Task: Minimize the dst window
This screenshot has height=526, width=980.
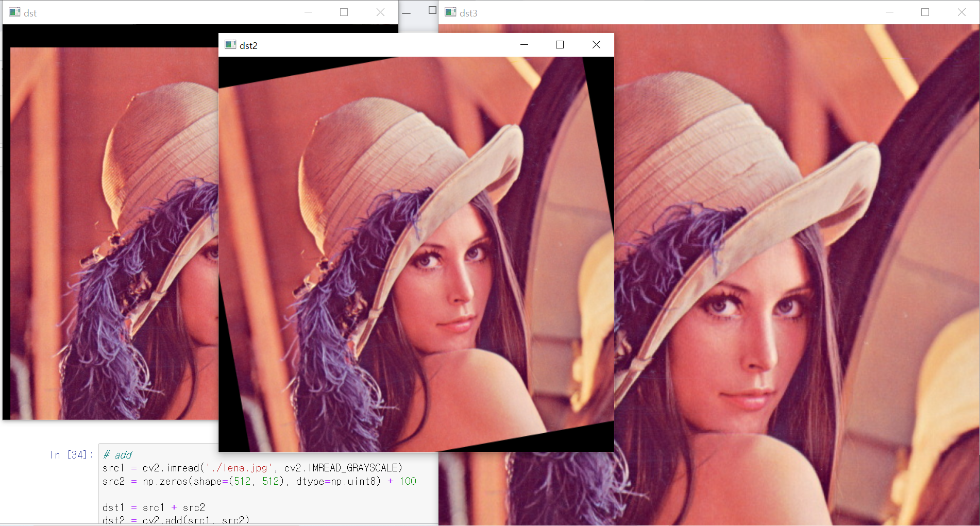Action: coord(308,12)
